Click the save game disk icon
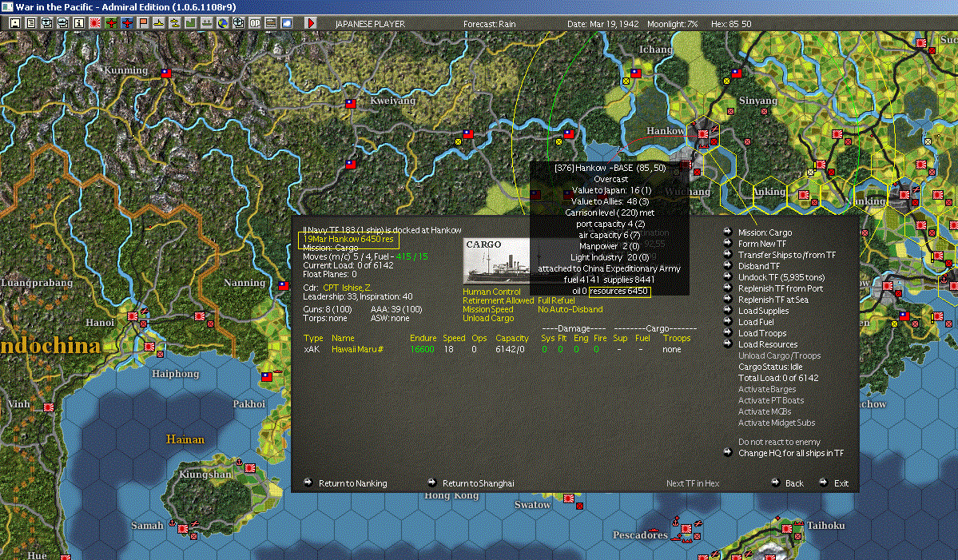 coord(15,23)
